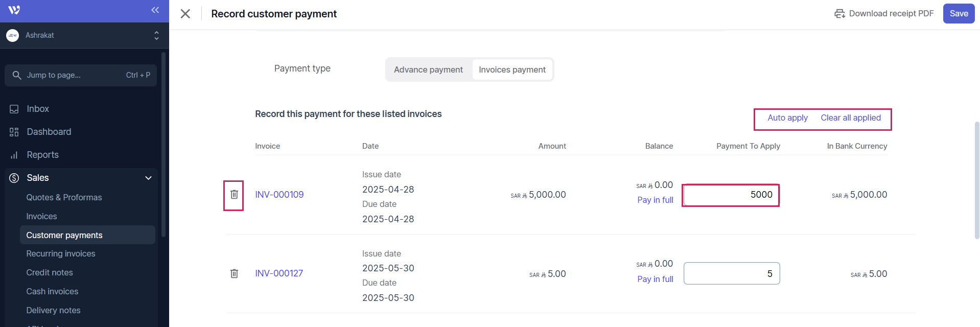Click the search magnifier in Jump to page
Viewport: 980px width, 327px height.
(17, 75)
